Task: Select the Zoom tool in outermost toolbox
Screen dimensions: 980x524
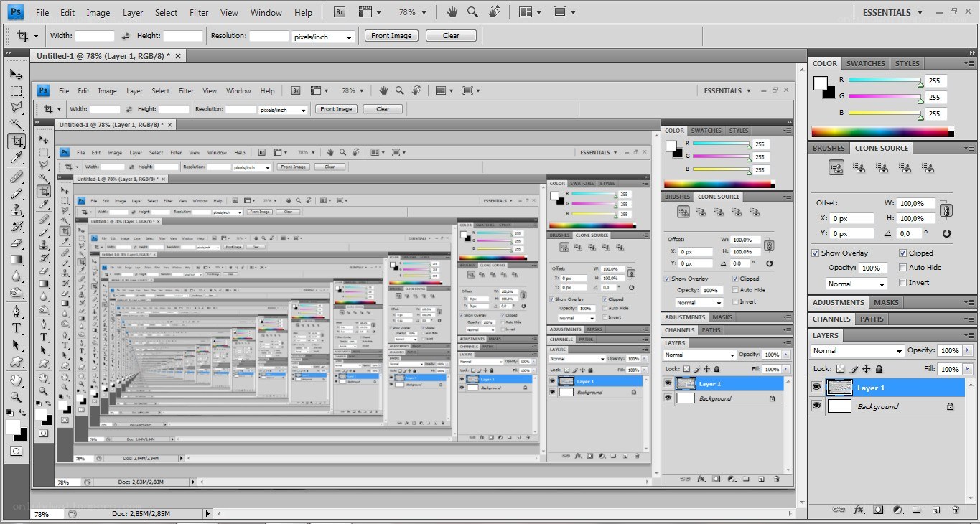Action: [16, 397]
